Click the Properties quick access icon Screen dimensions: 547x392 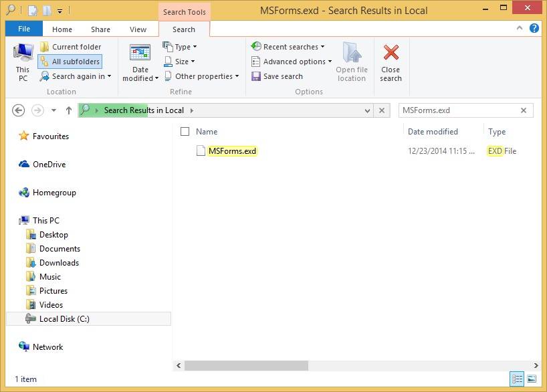pos(33,11)
